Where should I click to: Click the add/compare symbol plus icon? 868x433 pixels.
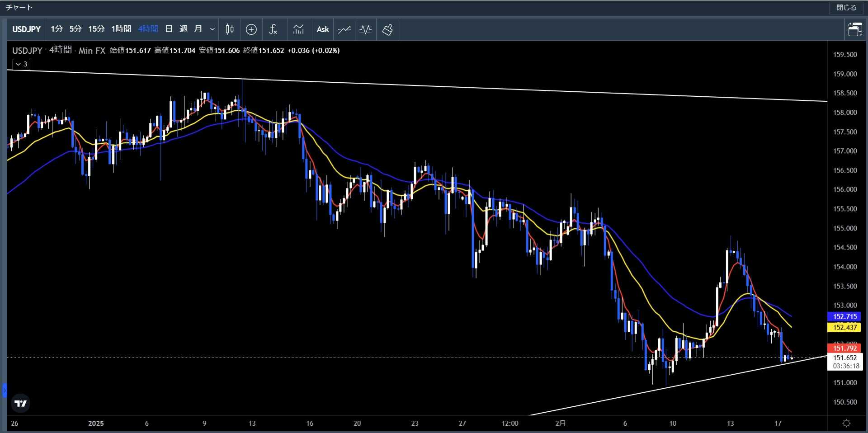click(x=251, y=29)
